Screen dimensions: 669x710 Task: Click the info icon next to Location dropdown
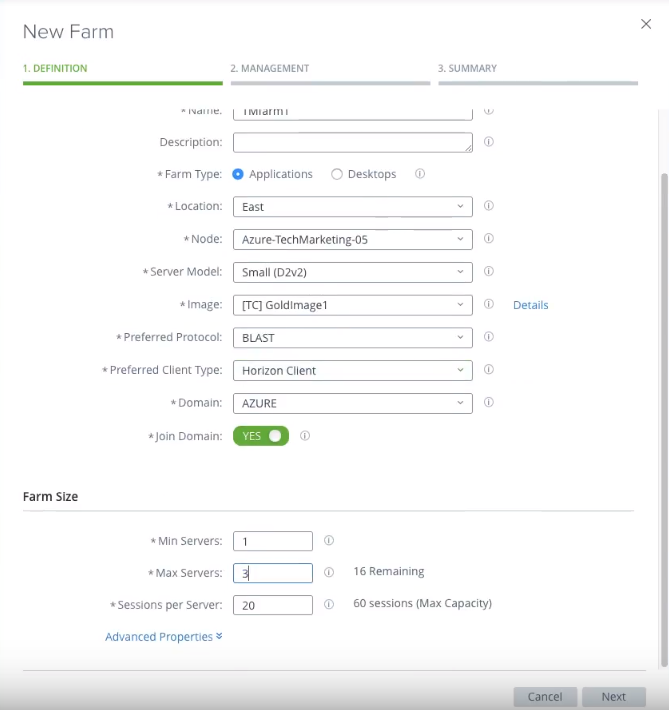point(488,206)
